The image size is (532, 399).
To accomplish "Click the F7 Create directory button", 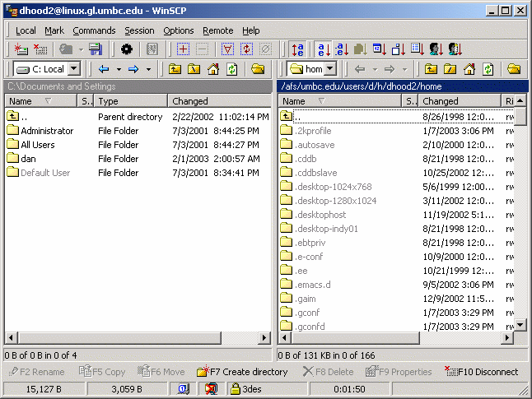I will (x=242, y=372).
